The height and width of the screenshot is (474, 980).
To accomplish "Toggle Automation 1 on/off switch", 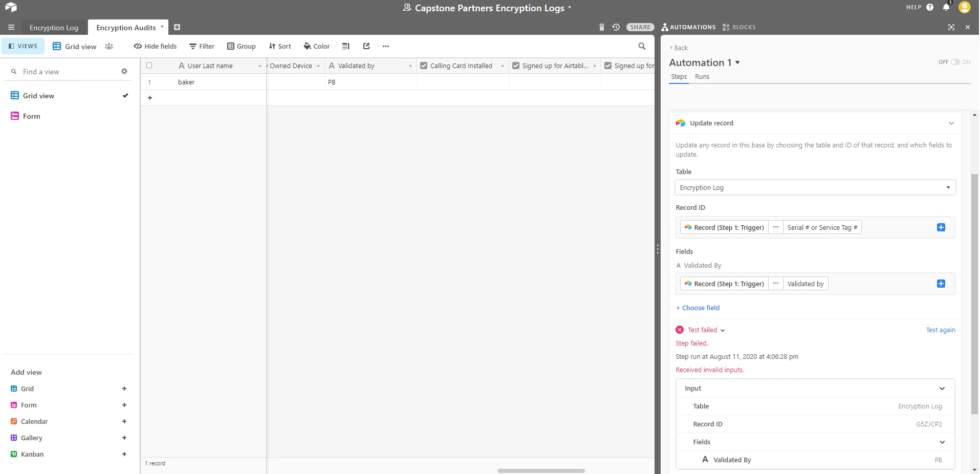I will tap(955, 62).
